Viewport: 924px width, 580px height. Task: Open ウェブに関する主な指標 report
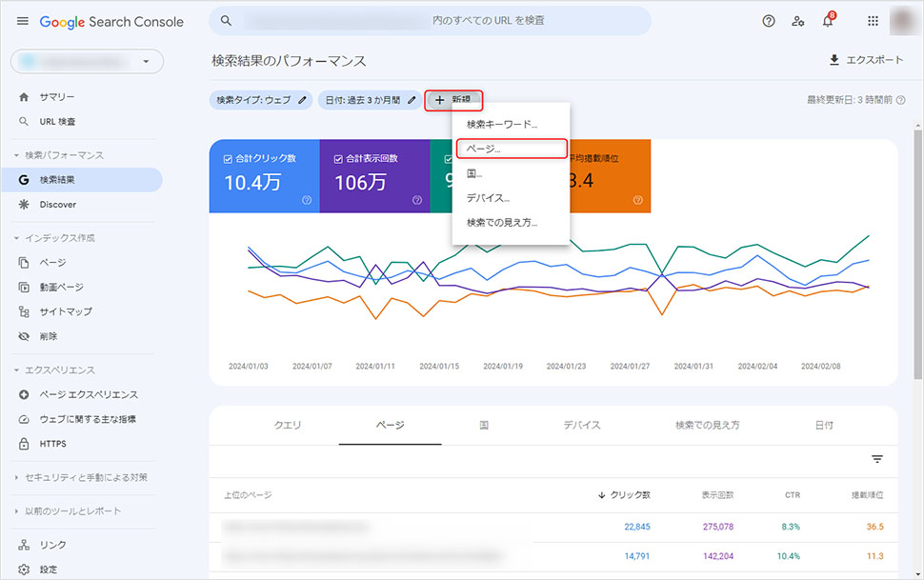(86, 419)
